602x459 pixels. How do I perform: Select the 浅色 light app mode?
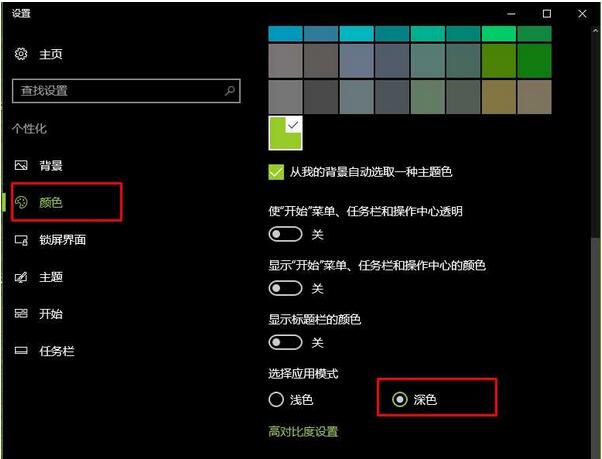tap(276, 400)
